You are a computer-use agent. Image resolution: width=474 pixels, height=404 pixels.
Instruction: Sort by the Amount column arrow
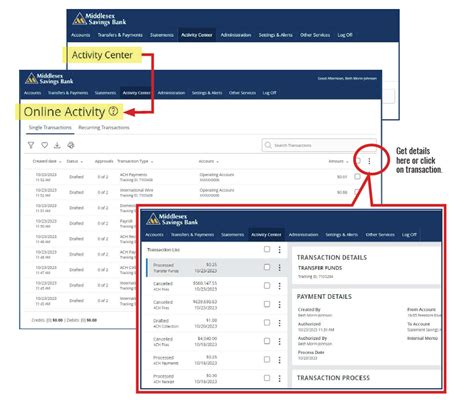[x=347, y=162]
